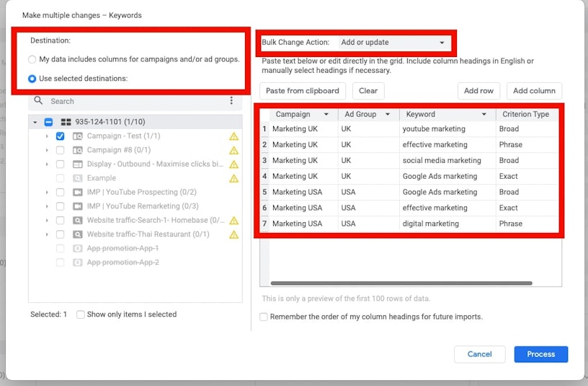Click the video campaign icon for IMP | YouTube Prospecting

(x=78, y=193)
